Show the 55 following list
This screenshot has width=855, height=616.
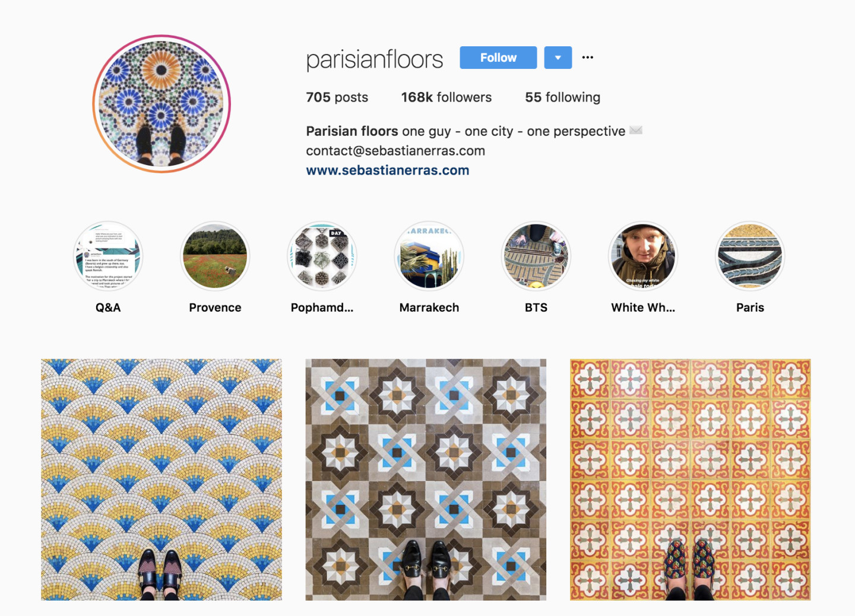562,97
